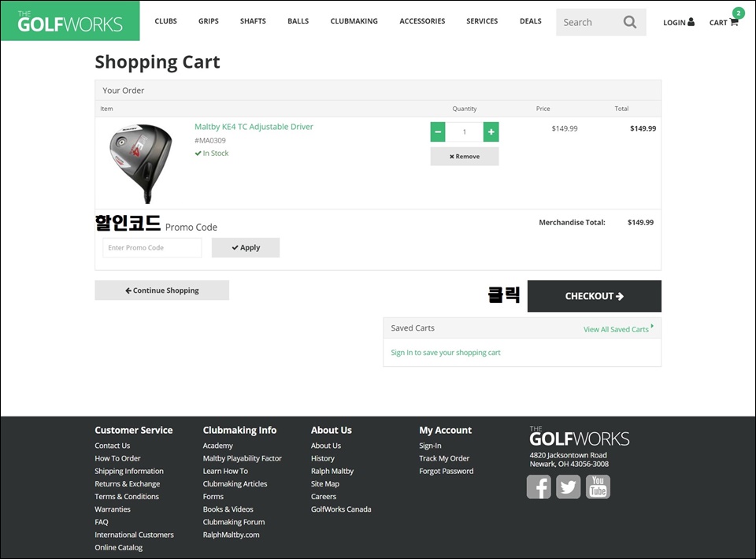The width and height of the screenshot is (756, 559).
Task: Increase quantity with the plus button
Action: 491,131
